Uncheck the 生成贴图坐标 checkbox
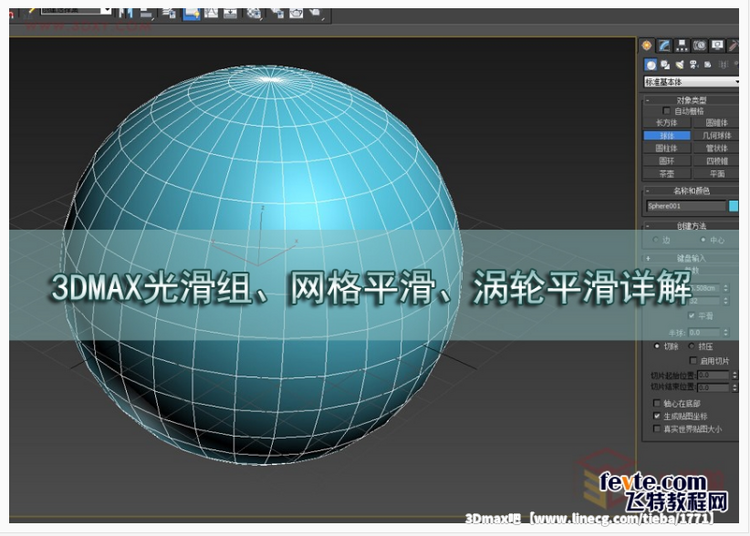The width and height of the screenshot is (750, 536). coord(657,416)
